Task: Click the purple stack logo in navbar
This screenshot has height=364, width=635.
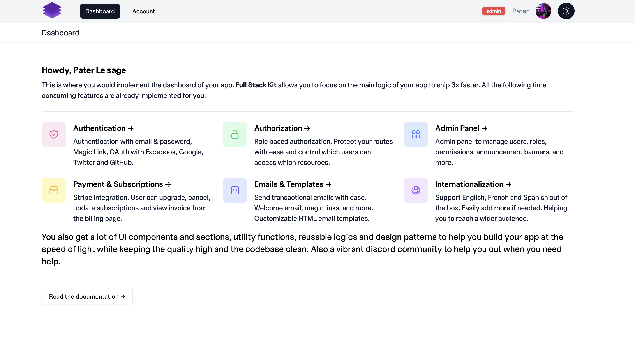Action: point(52,11)
